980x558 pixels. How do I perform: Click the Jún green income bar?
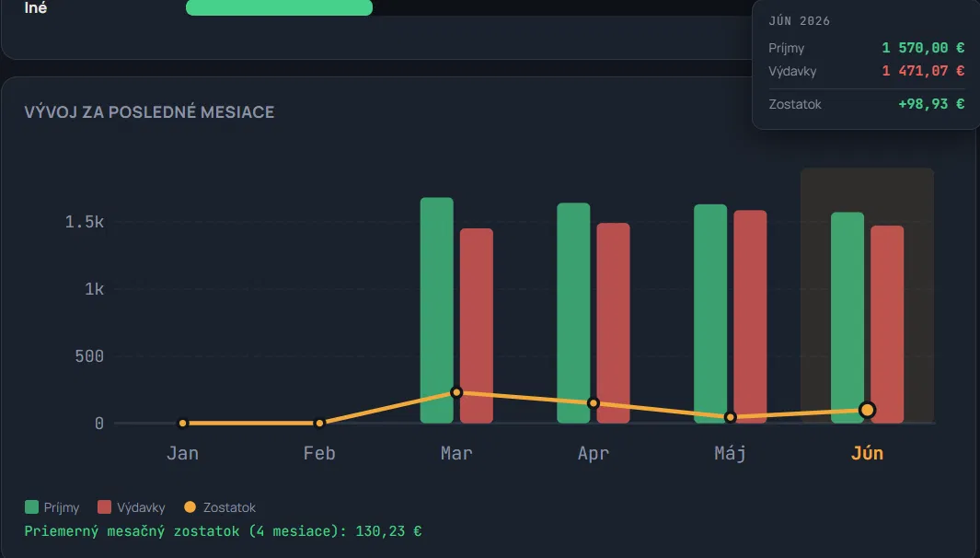(x=847, y=318)
